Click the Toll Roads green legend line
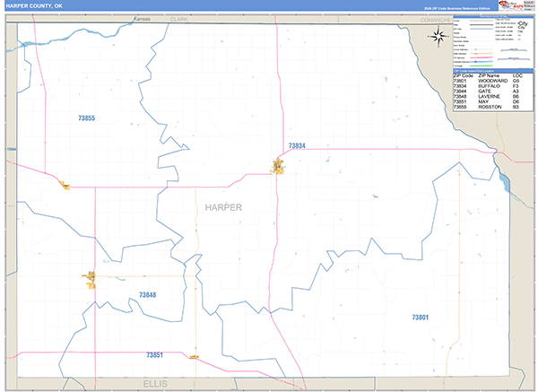 click(482, 65)
